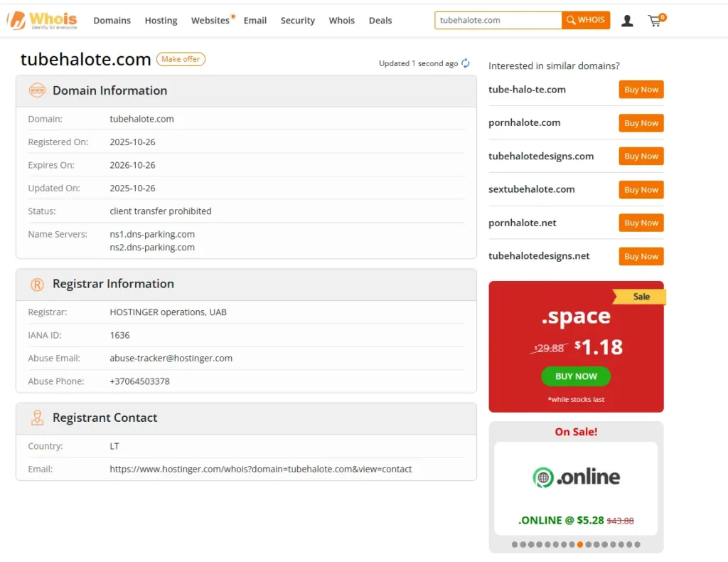This screenshot has width=728, height=562.
Task: Open the Websites menu
Action: coord(210,21)
